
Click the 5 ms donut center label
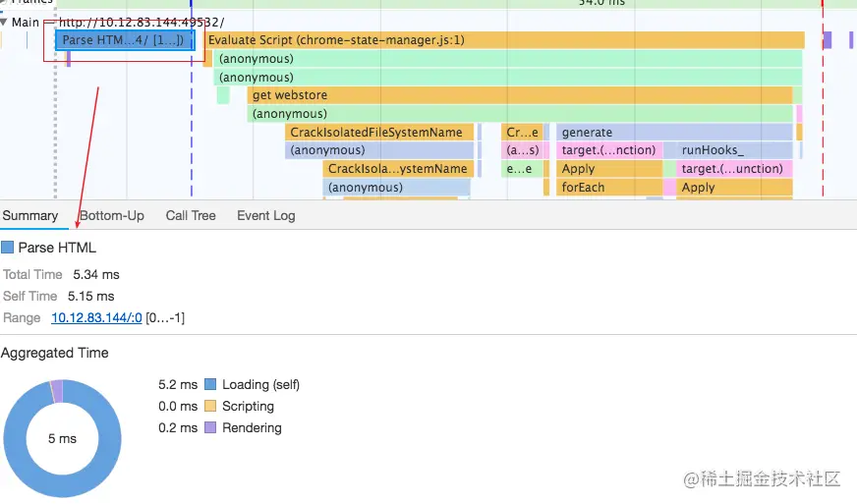point(62,439)
